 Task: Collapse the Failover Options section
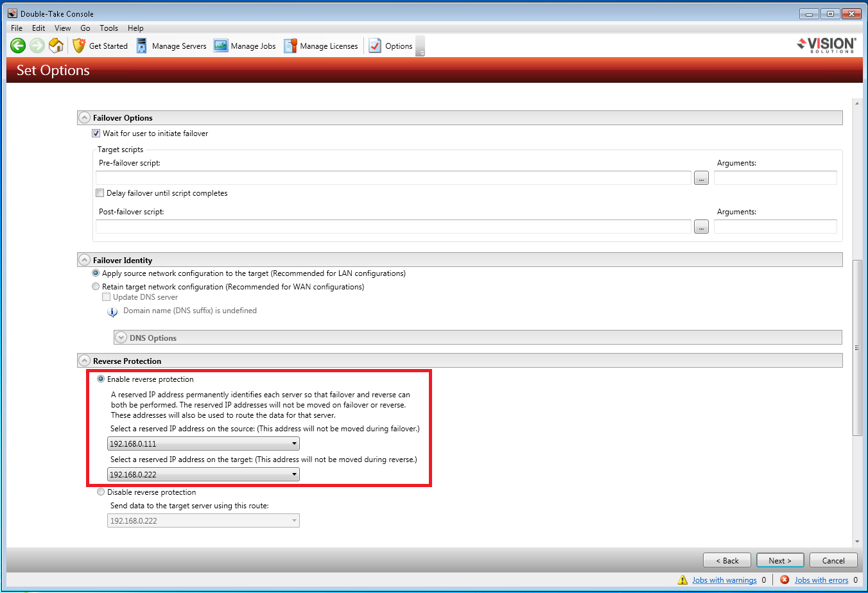[84, 118]
